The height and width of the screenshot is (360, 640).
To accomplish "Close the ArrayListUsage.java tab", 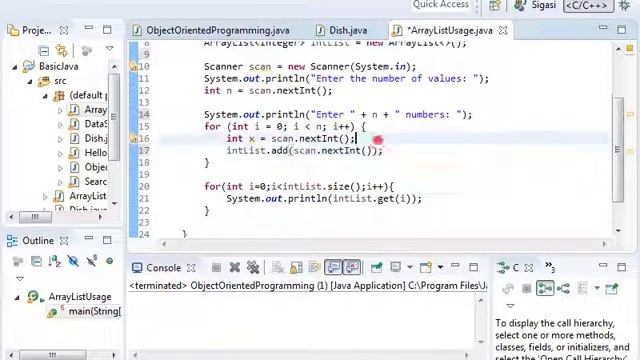I will [x=503, y=31].
